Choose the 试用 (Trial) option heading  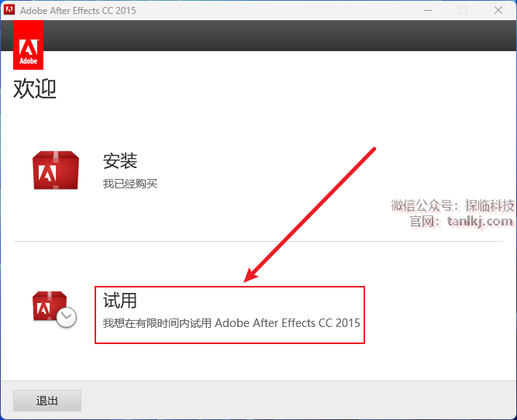click(x=120, y=301)
